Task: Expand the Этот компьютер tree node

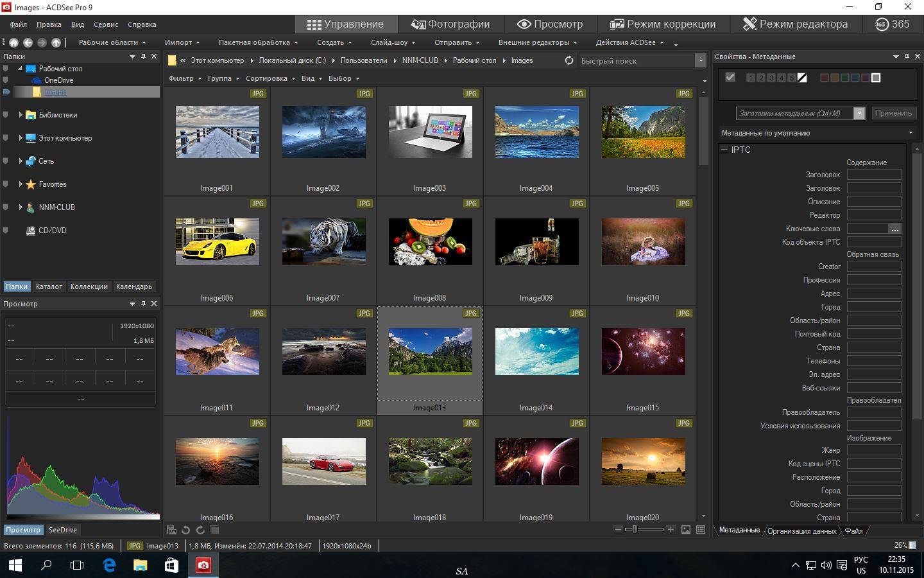Action: pos(21,138)
